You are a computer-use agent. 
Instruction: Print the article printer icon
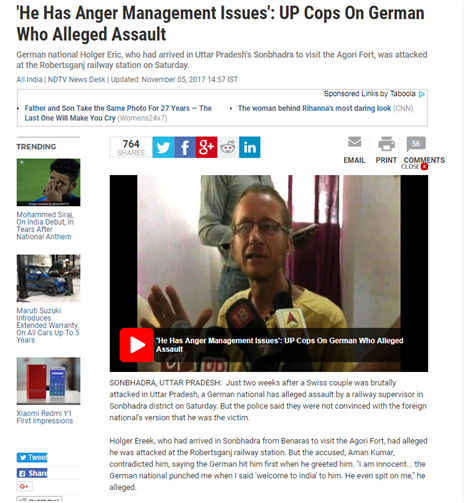(386, 144)
